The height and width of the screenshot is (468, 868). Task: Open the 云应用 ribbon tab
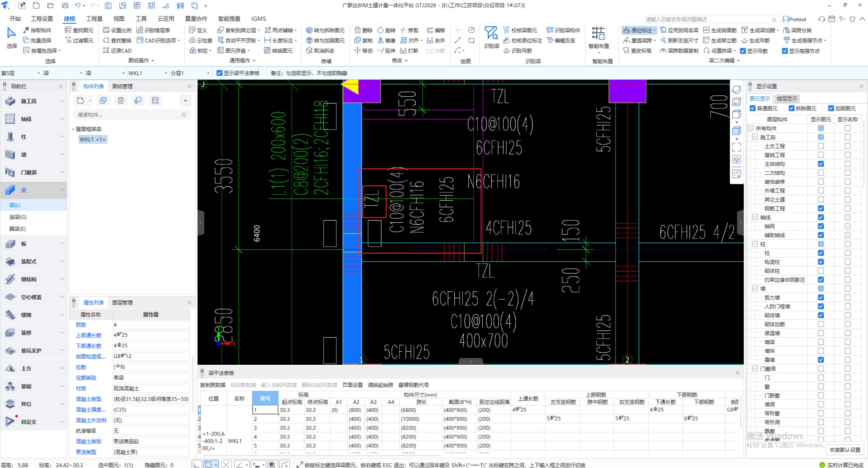tap(166, 19)
